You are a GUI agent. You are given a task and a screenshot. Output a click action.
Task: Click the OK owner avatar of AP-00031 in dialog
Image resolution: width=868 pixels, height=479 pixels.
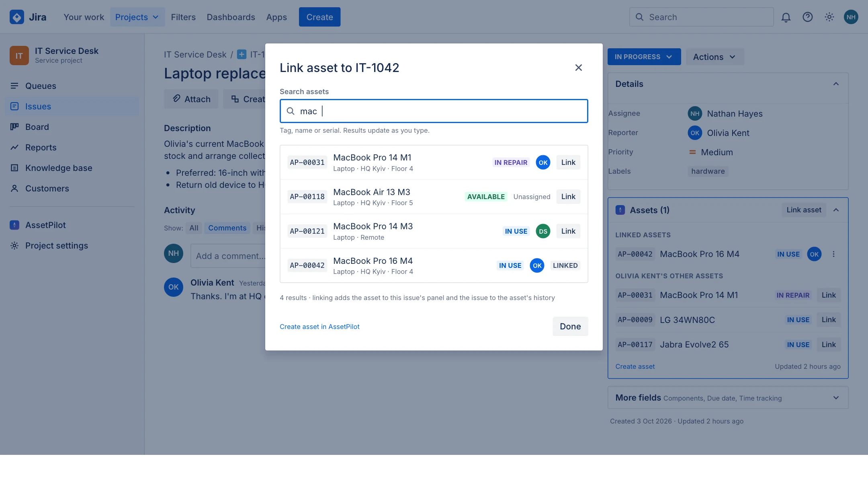coord(543,162)
